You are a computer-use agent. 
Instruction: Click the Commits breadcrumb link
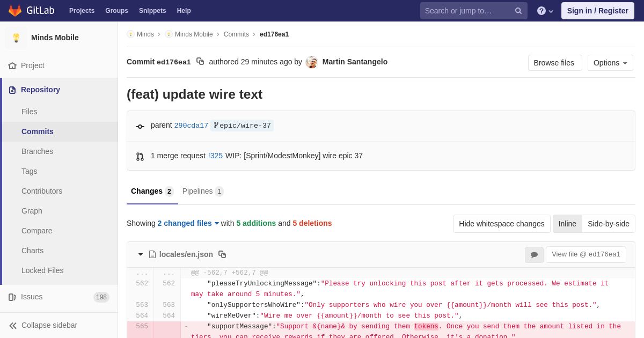(x=236, y=34)
